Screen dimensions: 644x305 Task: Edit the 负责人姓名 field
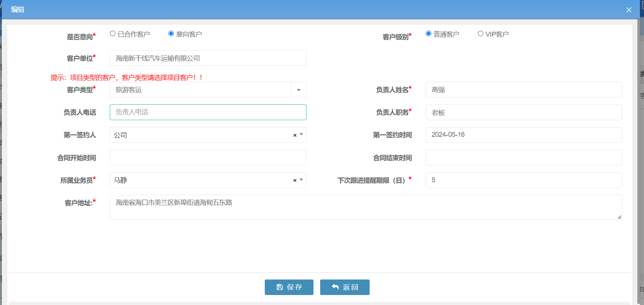tap(523, 90)
